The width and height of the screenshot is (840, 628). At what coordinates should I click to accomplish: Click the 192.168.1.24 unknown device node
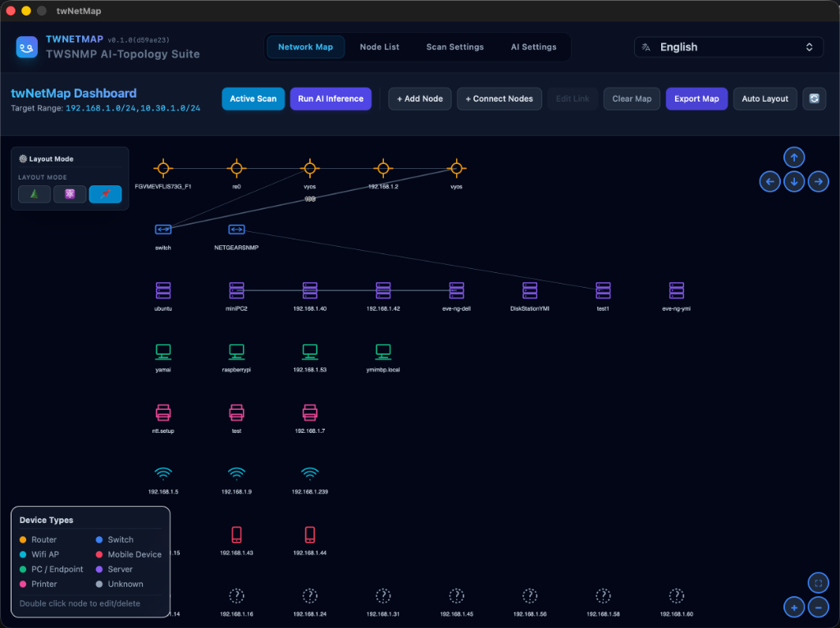tap(309, 596)
